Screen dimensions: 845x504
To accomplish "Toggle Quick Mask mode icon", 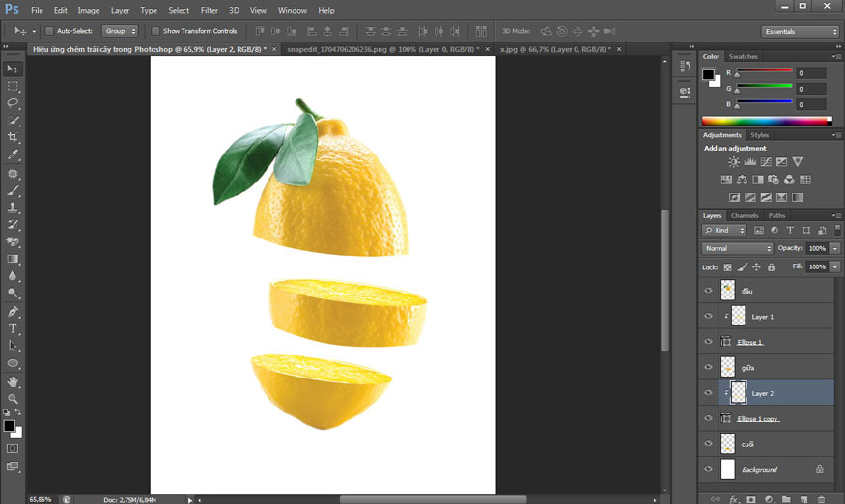I will pos(13,448).
